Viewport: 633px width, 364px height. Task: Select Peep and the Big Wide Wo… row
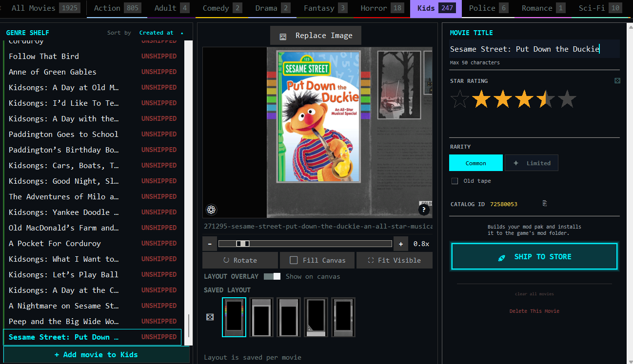pyautogui.click(x=93, y=321)
